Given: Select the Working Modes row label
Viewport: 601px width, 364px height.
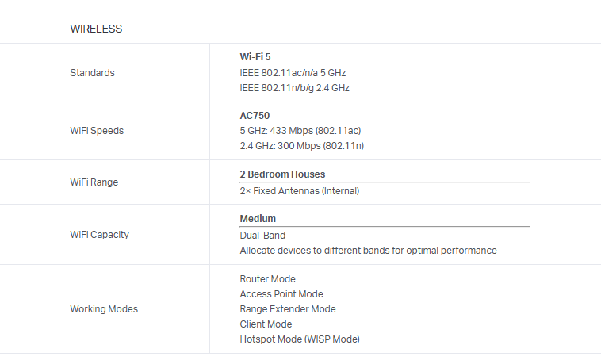Looking at the screenshot, I should click(104, 309).
